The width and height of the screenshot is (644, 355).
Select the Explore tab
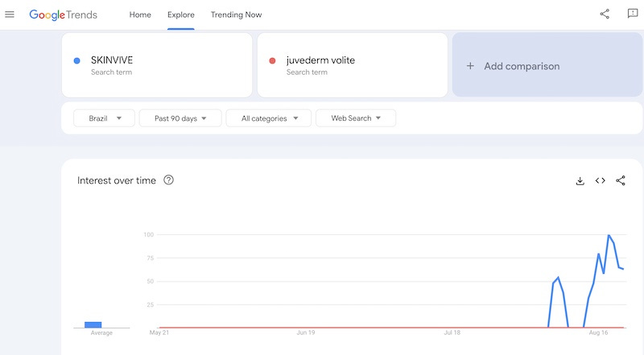click(180, 14)
